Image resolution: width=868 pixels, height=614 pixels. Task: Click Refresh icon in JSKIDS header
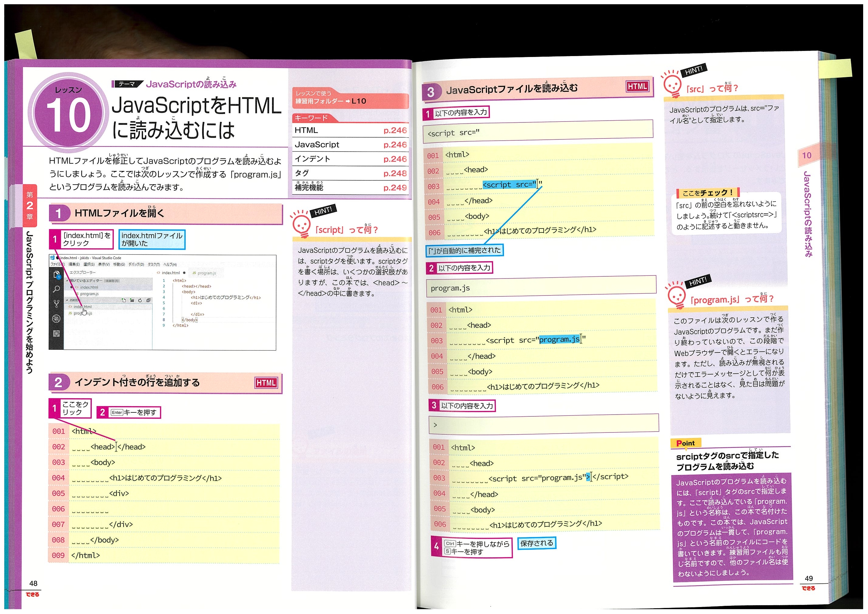tap(140, 300)
